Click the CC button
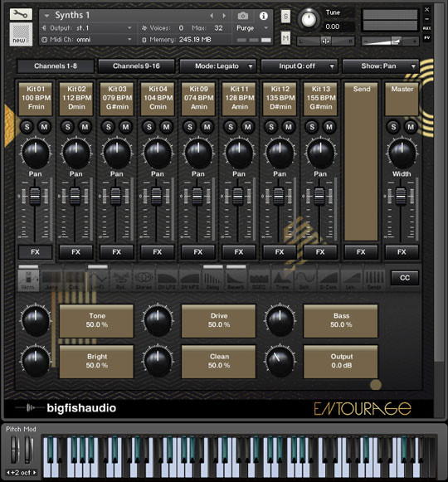The height and width of the screenshot is (482, 448). [405, 278]
